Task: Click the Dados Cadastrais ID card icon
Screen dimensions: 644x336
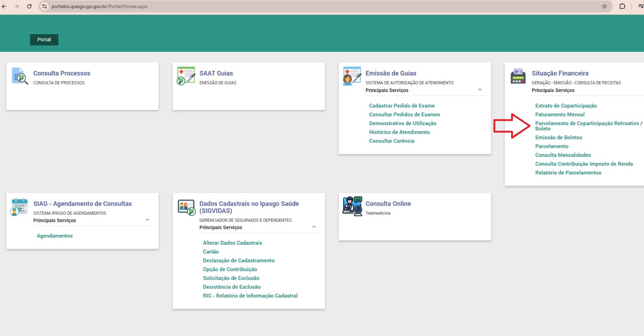Action: point(186,207)
